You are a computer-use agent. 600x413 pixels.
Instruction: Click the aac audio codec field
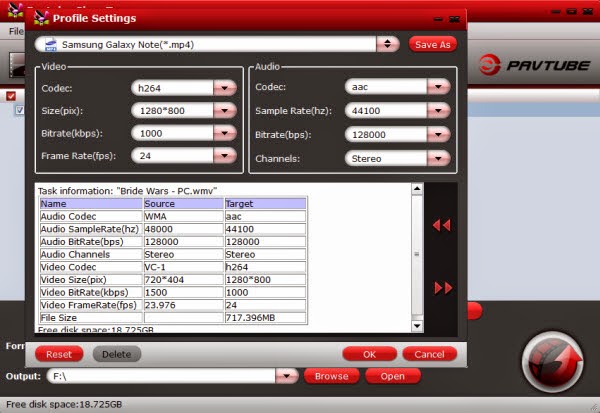click(386, 87)
